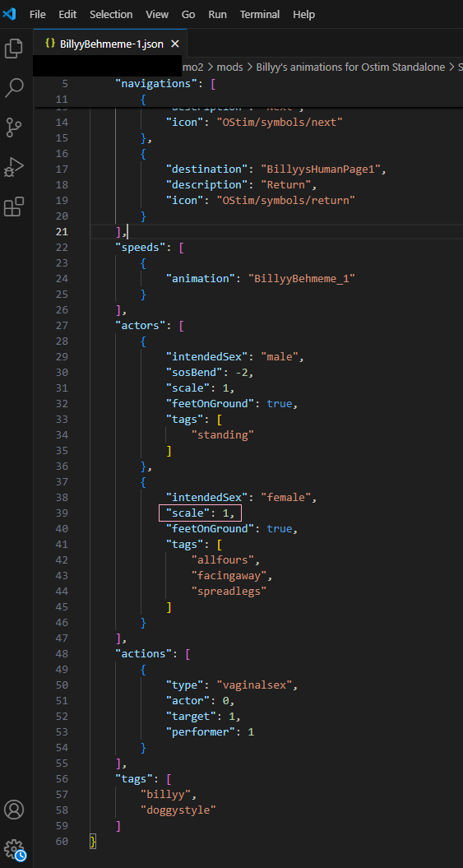Click the "actor" key on line 51
The image size is (463, 868).
click(x=188, y=700)
